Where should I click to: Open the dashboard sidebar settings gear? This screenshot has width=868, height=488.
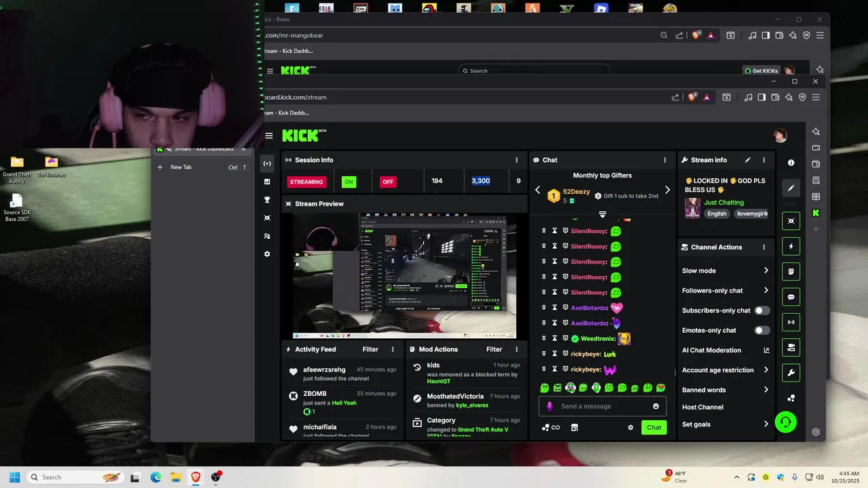267,254
